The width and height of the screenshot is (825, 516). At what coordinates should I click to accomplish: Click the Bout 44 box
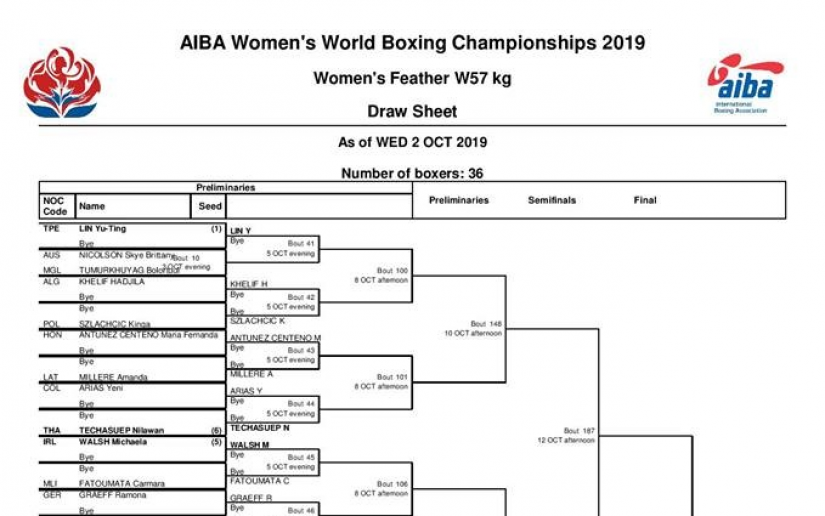[x=273, y=409]
